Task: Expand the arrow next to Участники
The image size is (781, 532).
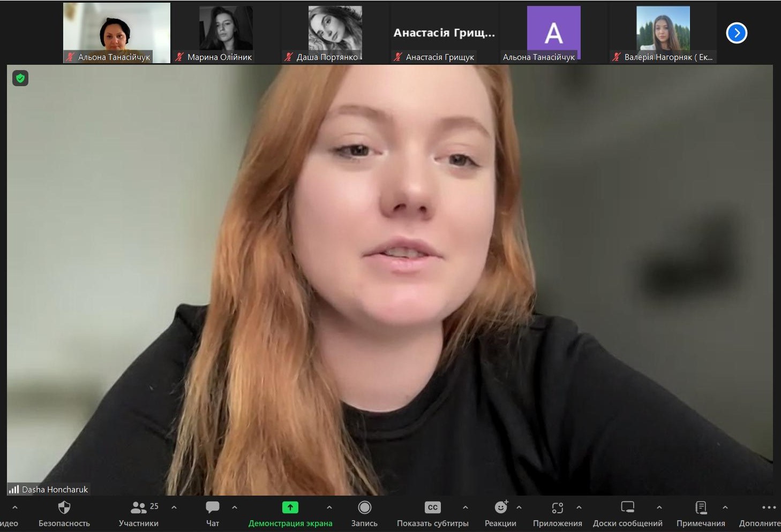Action: coord(174,507)
